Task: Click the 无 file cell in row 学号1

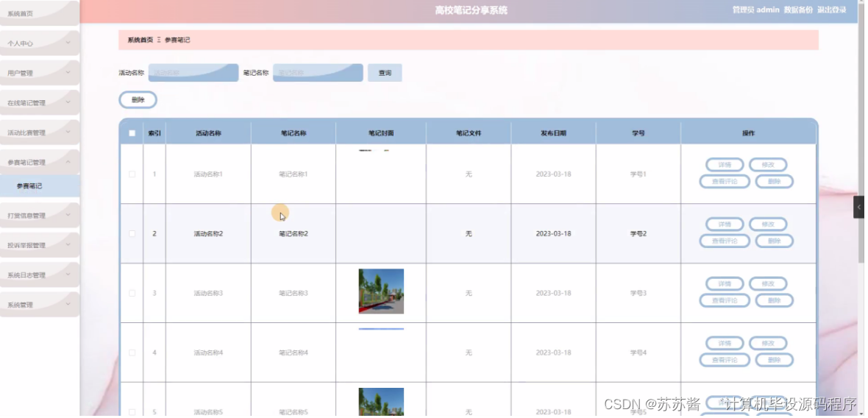Action: coord(469,174)
